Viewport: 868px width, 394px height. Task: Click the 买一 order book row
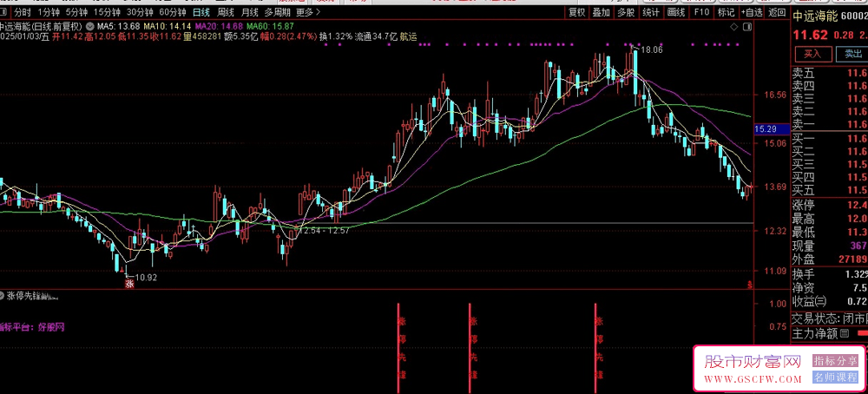829,138
